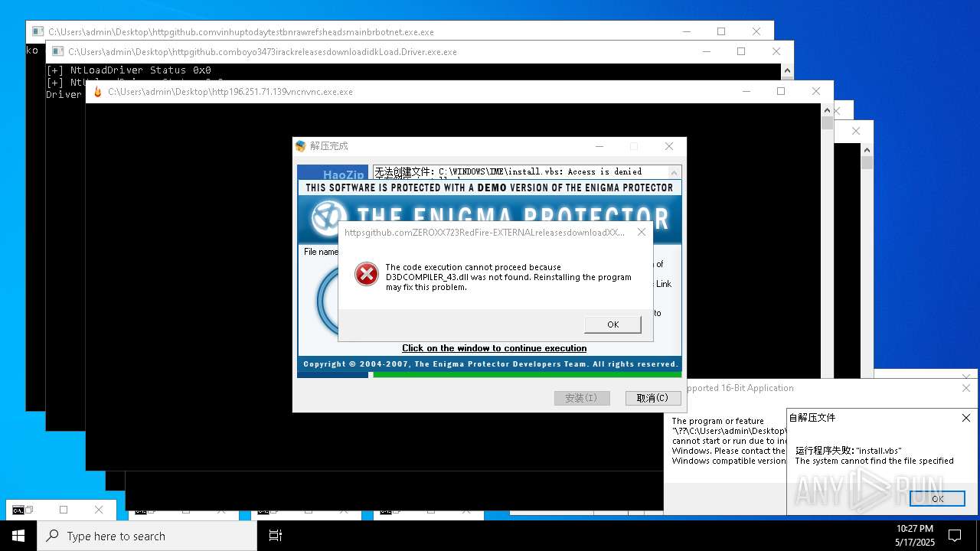Click the botnet.exe window title bar icon
980x551 pixels.
tap(38, 32)
